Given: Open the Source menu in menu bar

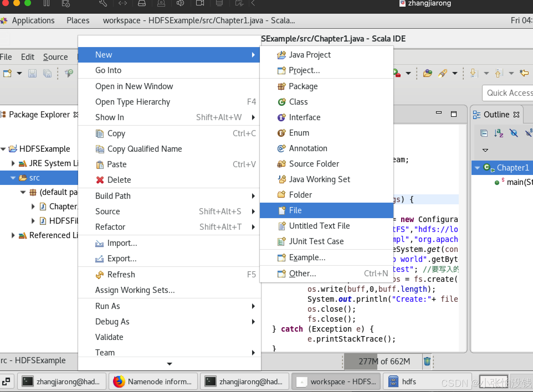Looking at the screenshot, I should pyautogui.click(x=55, y=57).
